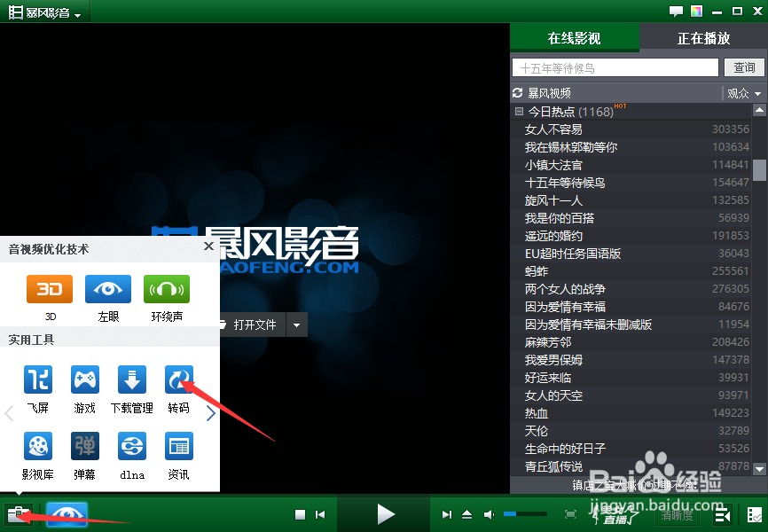
Task: Switch to the 正在播放 tab
Action: (703, 38)
